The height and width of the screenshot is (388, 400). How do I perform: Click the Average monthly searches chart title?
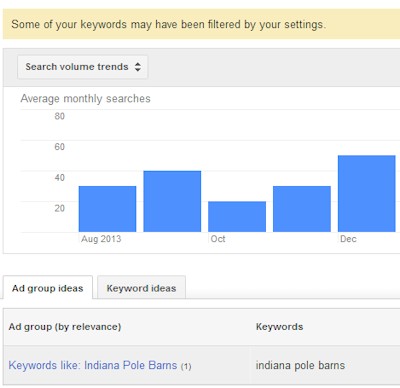pyautogui.click(x=85, y=99)
